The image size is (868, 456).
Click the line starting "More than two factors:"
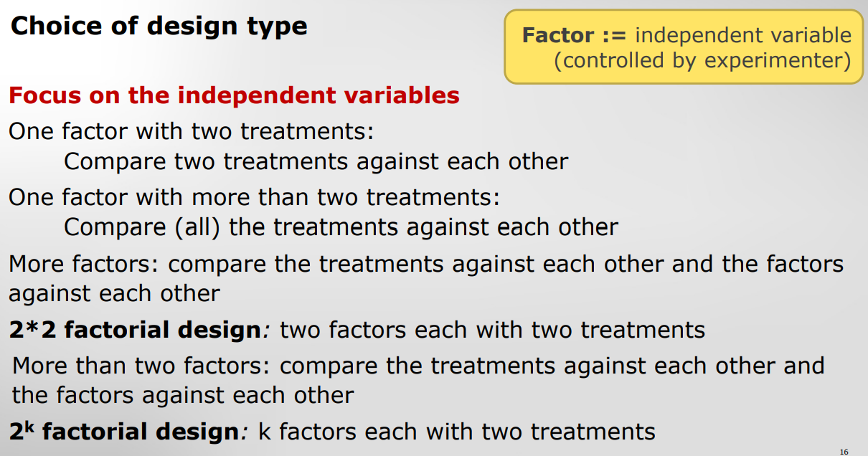pyautogui.click(x=418, y=366)
